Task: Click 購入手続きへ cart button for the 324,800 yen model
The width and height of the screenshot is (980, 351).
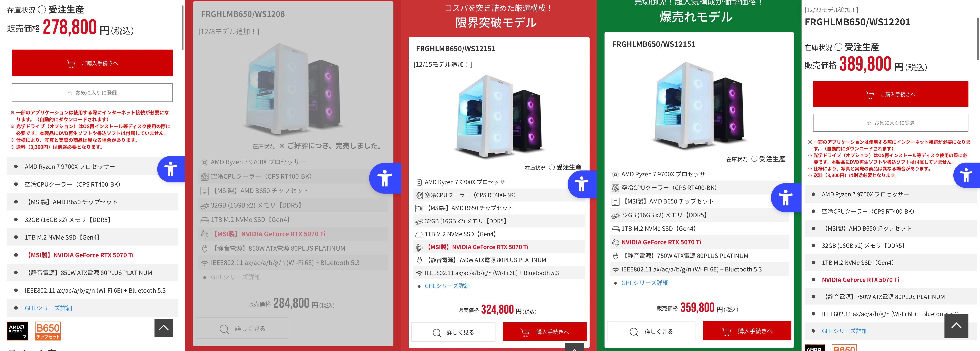Action: pyautogui.click(x=545, y=332)
